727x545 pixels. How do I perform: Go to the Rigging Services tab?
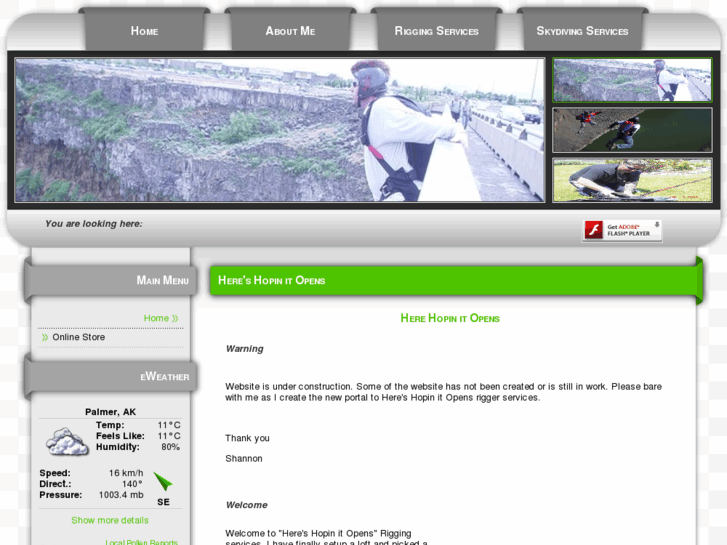tap(436, 31)
